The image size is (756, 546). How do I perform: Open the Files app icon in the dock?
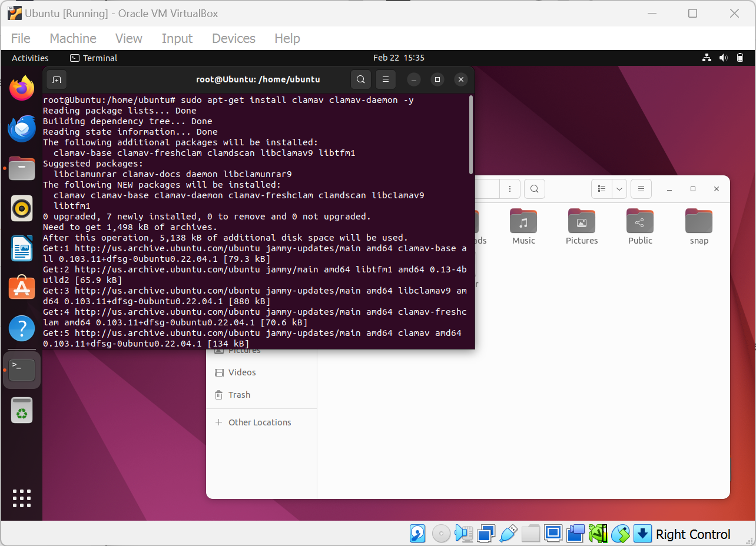point(22,169)
